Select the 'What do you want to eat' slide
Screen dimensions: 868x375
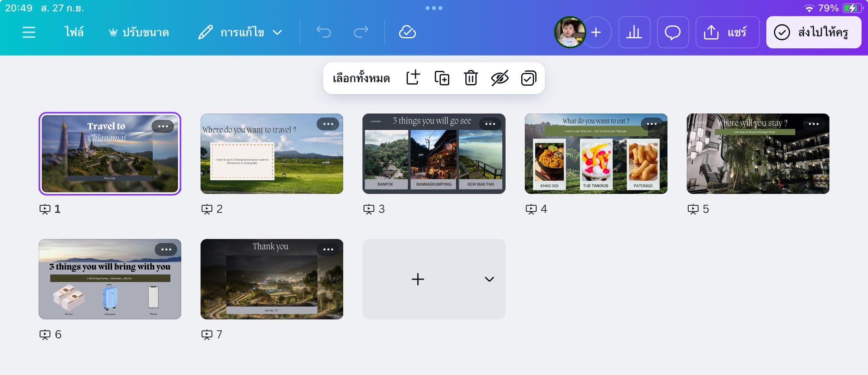click(595, 161)
